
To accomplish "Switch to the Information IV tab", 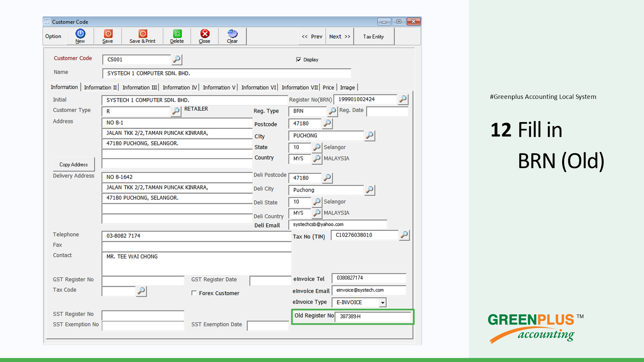I will click(180, 87).
